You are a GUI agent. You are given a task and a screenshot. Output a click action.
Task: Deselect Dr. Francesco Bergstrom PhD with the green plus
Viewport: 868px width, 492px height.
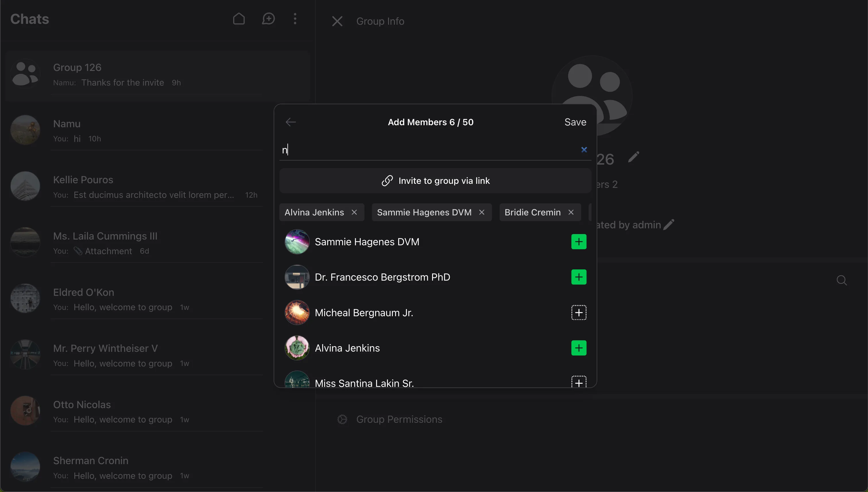pyautogui.click(x=579, y=277)
